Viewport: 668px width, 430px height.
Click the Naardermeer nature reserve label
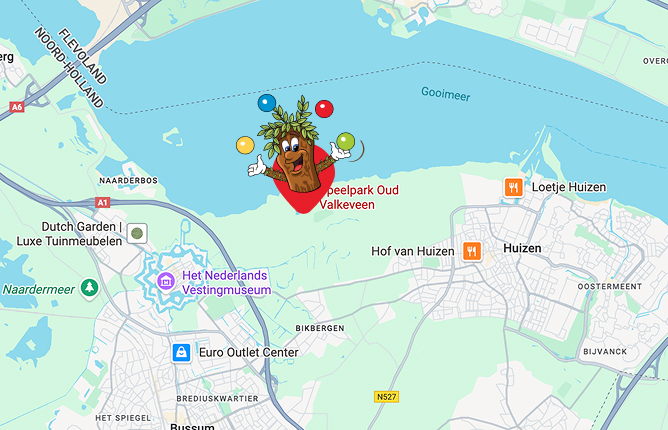click(39, 289)
